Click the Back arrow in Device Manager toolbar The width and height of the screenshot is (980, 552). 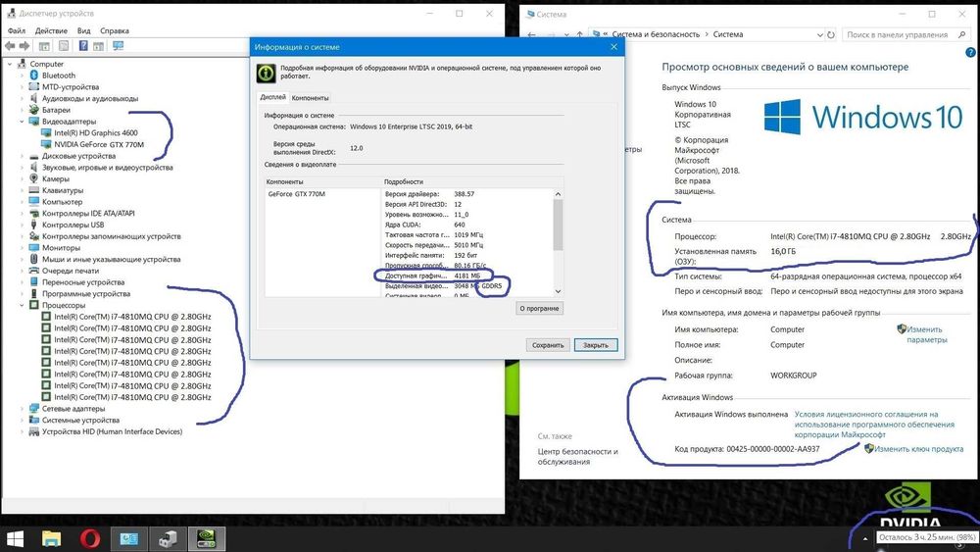click(x=10, y=46)
